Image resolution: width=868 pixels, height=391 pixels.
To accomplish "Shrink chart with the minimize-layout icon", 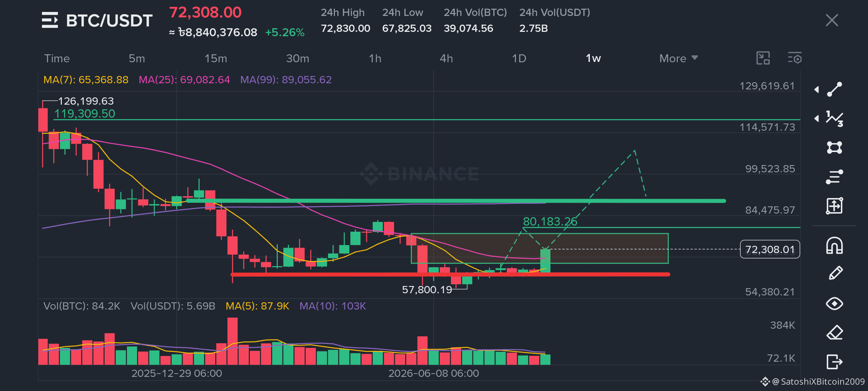I will (763, 58).
